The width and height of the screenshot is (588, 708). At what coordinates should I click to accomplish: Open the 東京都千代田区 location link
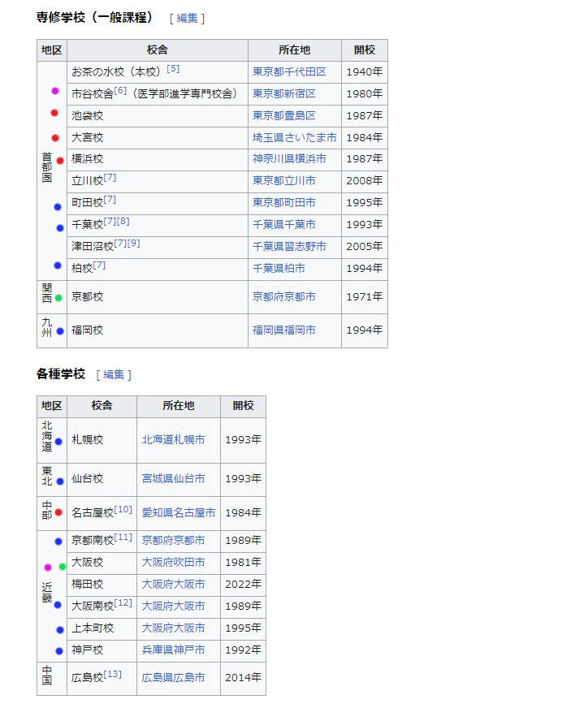point(289,72)
